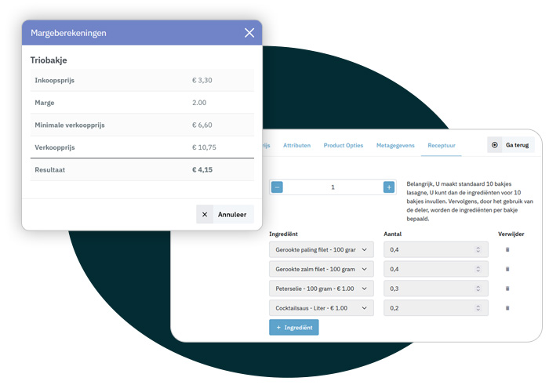Click the plus button to increase quantity
The height and width of the screenshot is (392, 549).
[388, 187]
